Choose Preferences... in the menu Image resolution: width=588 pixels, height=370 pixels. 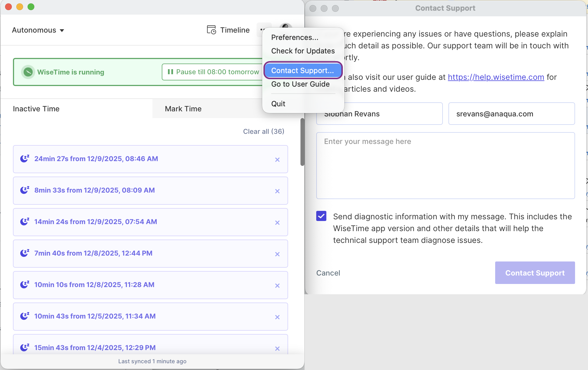[x=295, y=37]
